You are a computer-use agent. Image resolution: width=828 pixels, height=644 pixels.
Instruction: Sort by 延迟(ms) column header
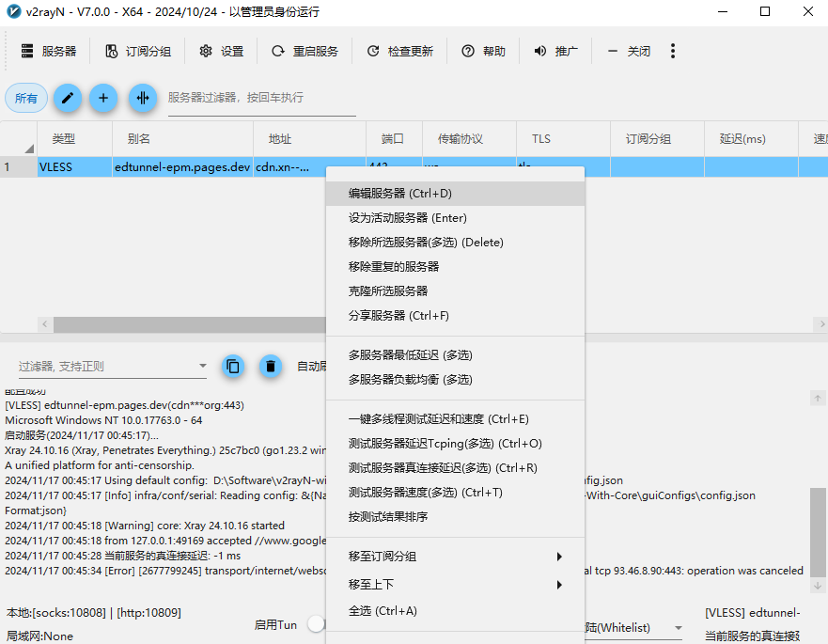(751, 139)
